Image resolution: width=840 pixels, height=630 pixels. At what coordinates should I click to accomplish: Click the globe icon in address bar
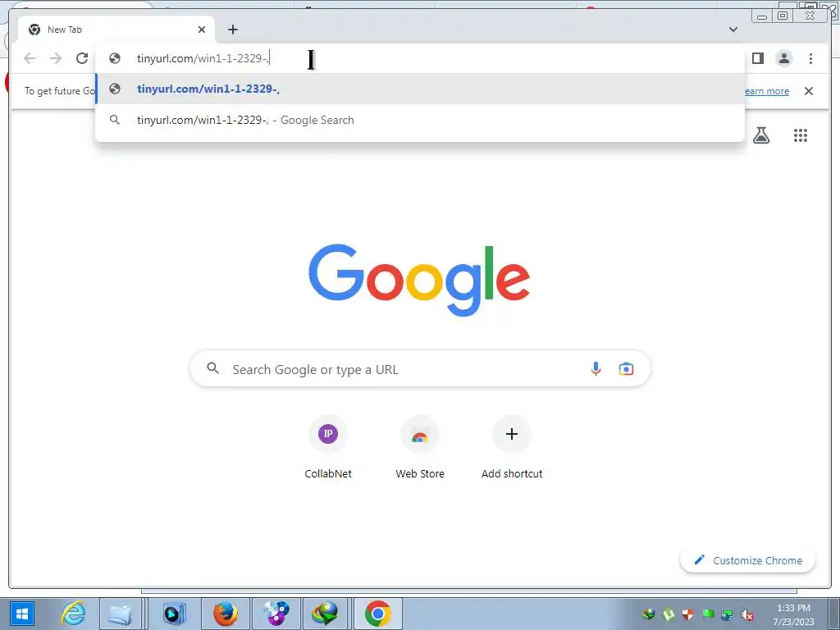click(115, 58)
